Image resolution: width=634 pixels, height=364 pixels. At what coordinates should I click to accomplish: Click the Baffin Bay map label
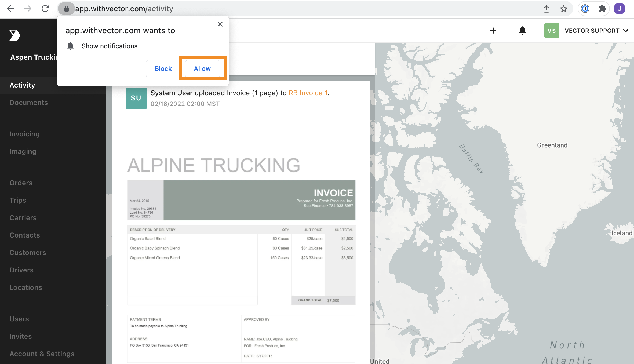(472, 159)
